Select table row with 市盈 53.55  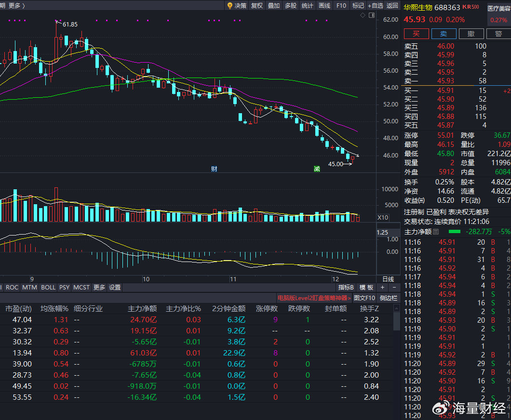[196, 397]
